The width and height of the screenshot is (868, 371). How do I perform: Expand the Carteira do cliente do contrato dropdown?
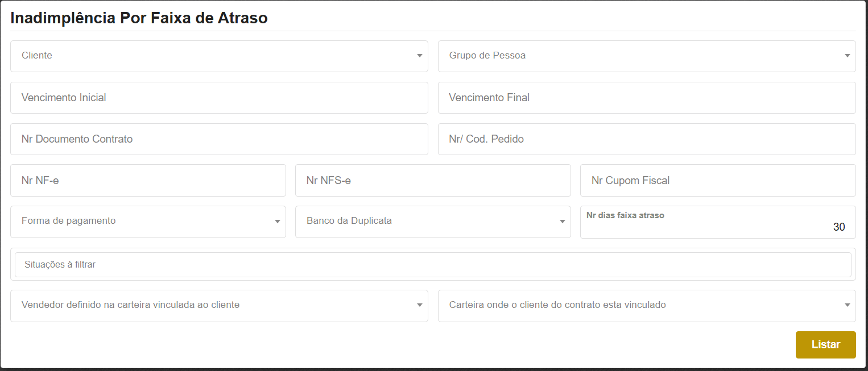[x=646, y=306]
